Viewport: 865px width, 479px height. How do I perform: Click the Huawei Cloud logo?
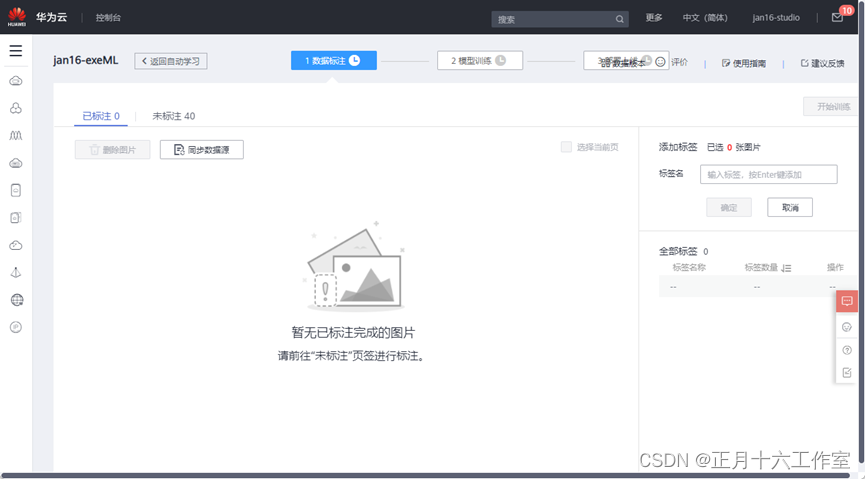pyautogui.click(x=17, y=17)
